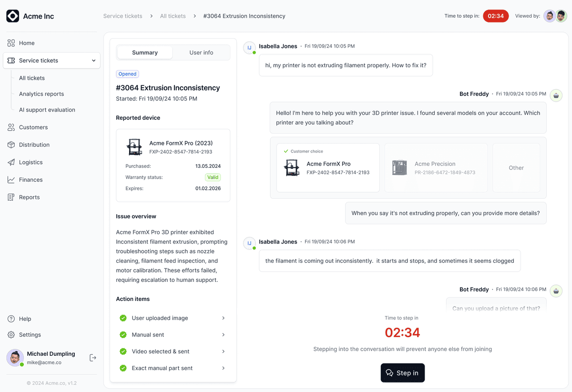Click the Step in button

click(403, 373)
